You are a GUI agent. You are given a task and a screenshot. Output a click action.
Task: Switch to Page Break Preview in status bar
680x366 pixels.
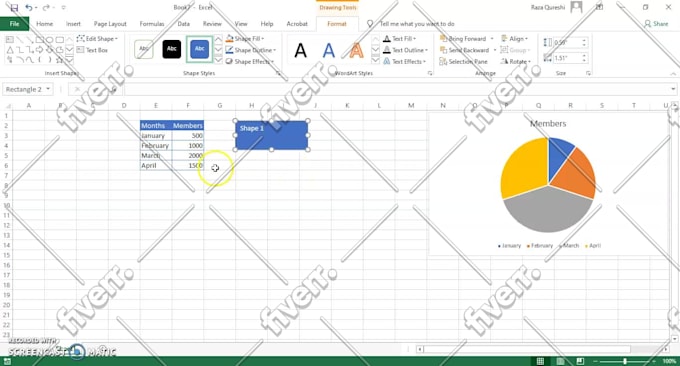580,361
